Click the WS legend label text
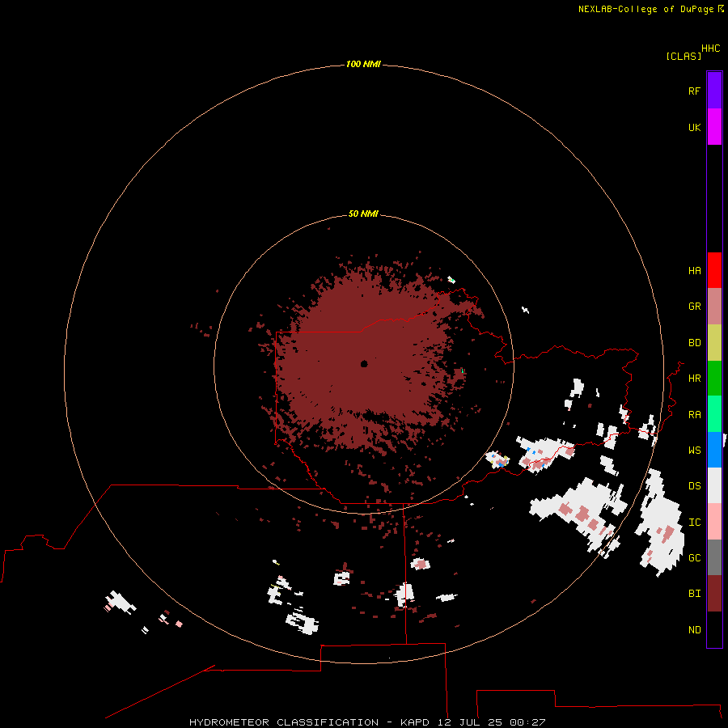This screenshot has height=728, width=728. 694,451
